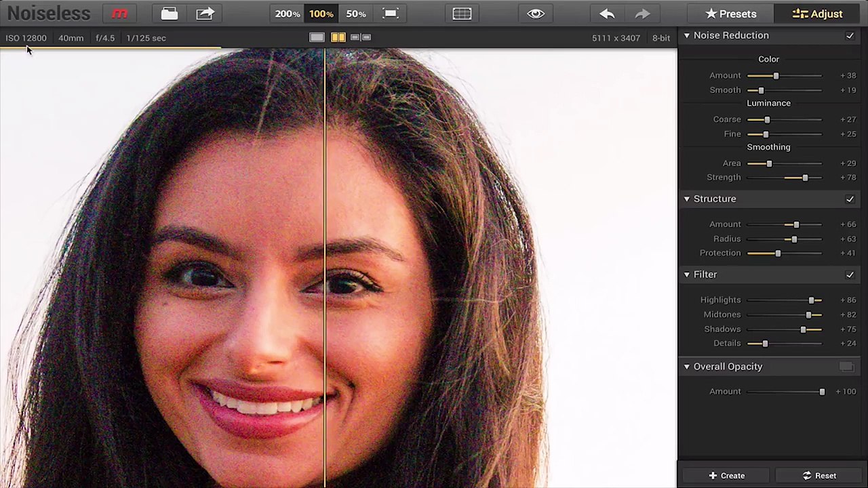Image resolution: width=868 pixels, height=488 pixels.
Task: Click the Reset button
Action: [x=819, y=476]
